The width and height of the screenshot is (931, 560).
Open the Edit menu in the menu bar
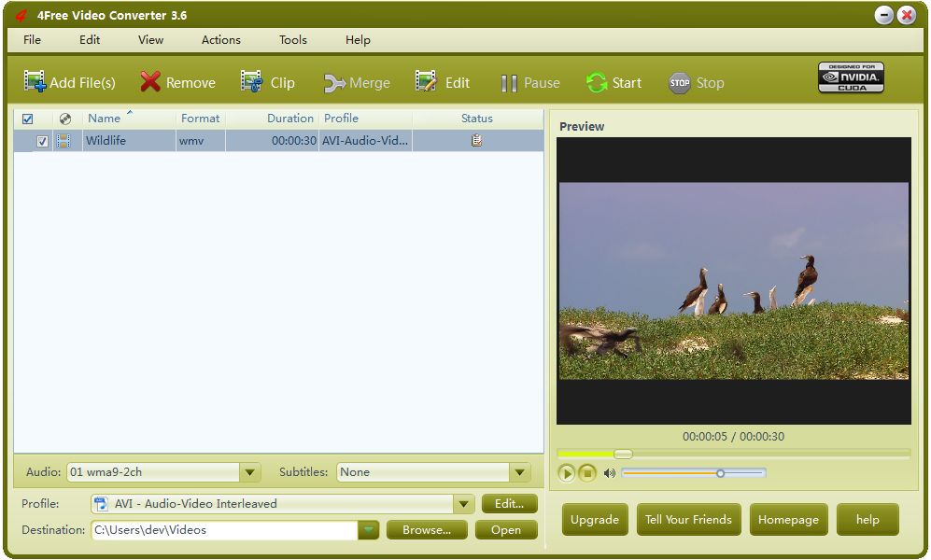pos(90,40)
